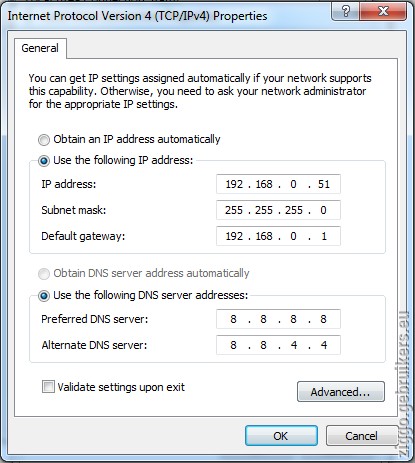Screen dimensions: 415x463
Task: Click the first octet 255 of Subnet mask
Action: (234, 210)
